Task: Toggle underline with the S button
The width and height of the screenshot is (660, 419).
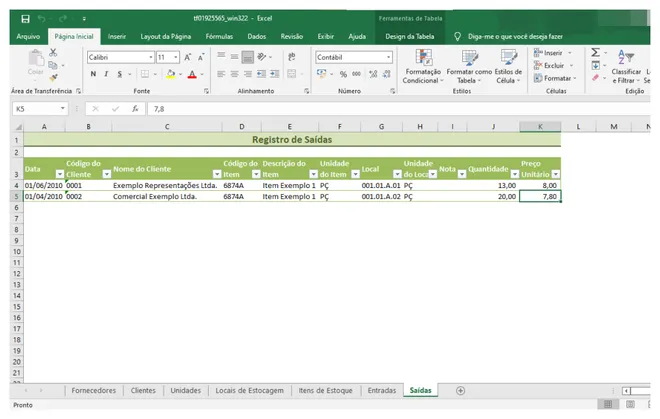Action: click(x=120, y=74)
